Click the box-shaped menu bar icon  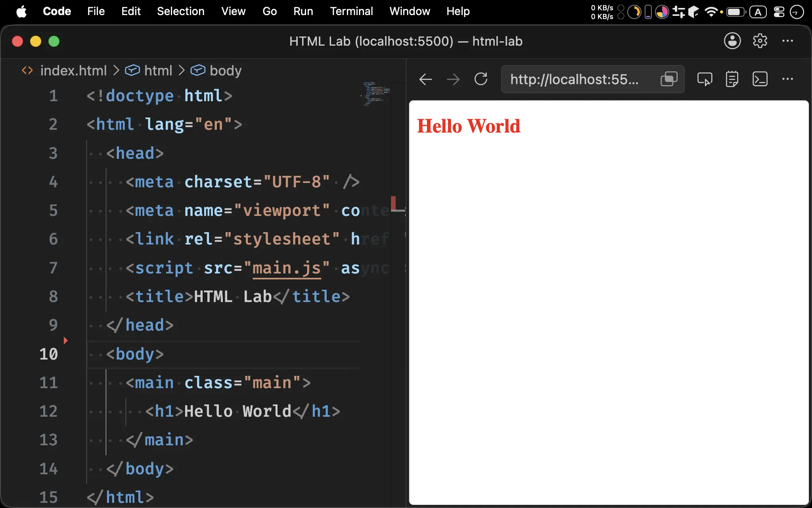(x=693, y=12)
